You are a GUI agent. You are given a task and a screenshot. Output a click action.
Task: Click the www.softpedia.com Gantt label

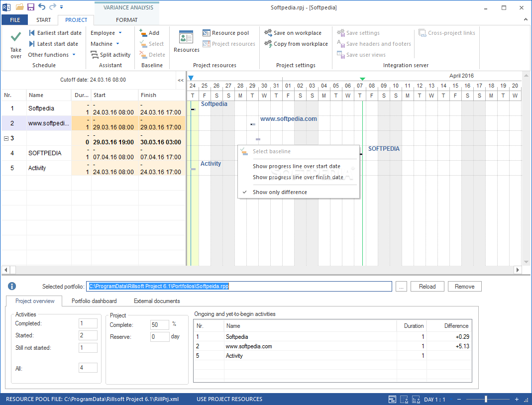pyautogui.click(x=288, y=119)
